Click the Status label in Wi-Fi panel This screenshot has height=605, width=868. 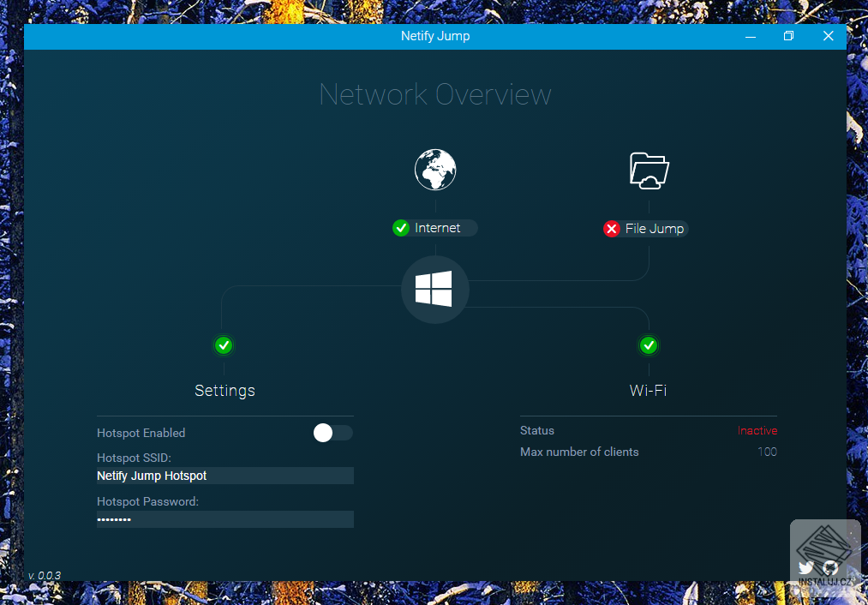(537, 431)
